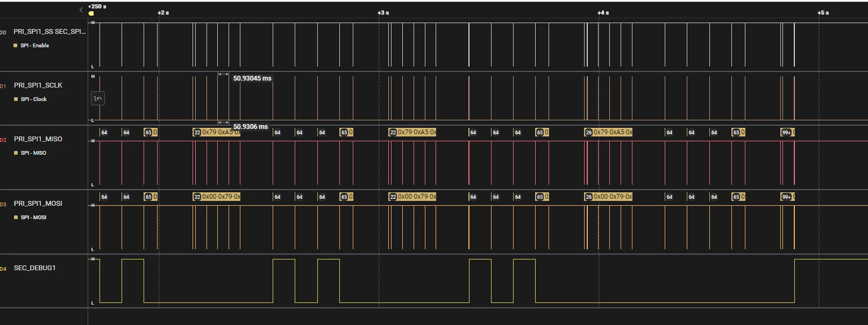
Task: Click the MOSI bubble 26 0x00·0x79·0x
Action: [x=608, y=197]
